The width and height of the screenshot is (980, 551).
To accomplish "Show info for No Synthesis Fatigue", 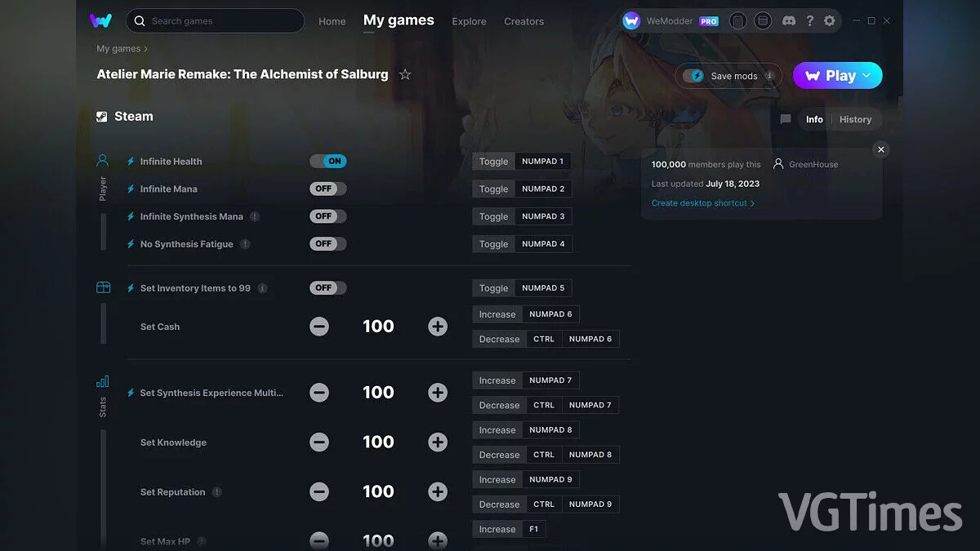I will pyautogui.click(x=245, y=244).
